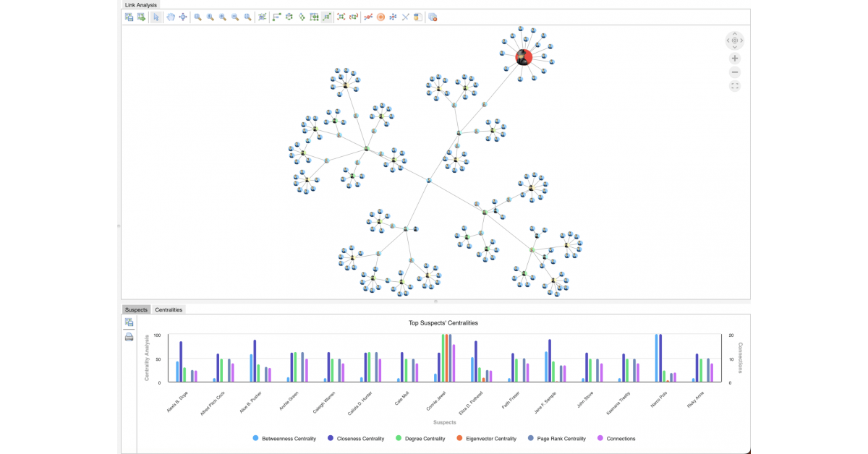Click the fit-to-screen button on canvas
Screen dimensions: 868x454
click(735, 86)
